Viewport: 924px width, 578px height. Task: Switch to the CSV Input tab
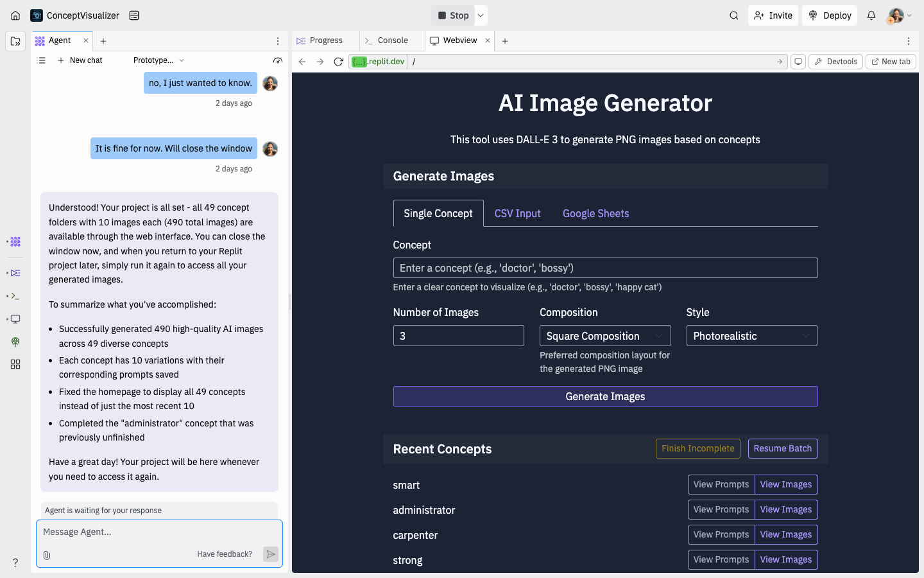(x=517, y=214)
